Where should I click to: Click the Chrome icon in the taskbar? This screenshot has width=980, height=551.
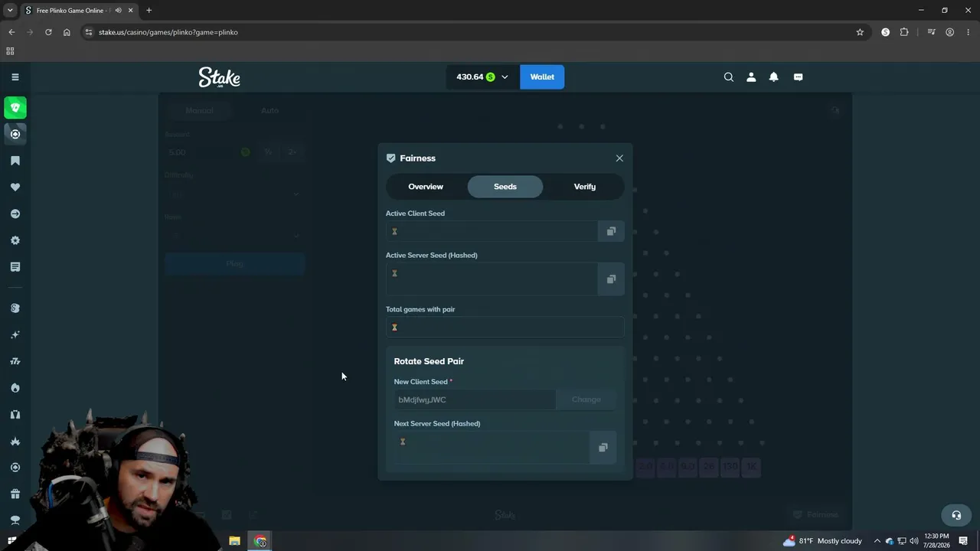tap(260, 541)
